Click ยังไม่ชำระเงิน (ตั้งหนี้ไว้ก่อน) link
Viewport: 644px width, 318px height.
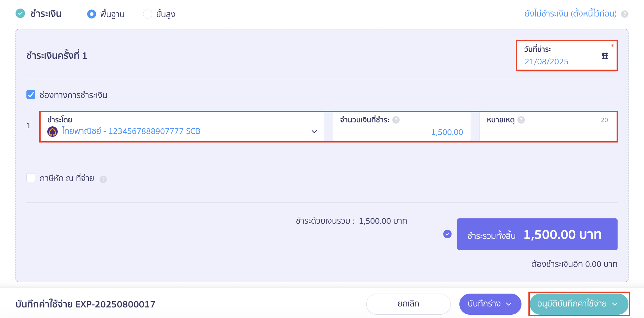click(x=570, y=14)
